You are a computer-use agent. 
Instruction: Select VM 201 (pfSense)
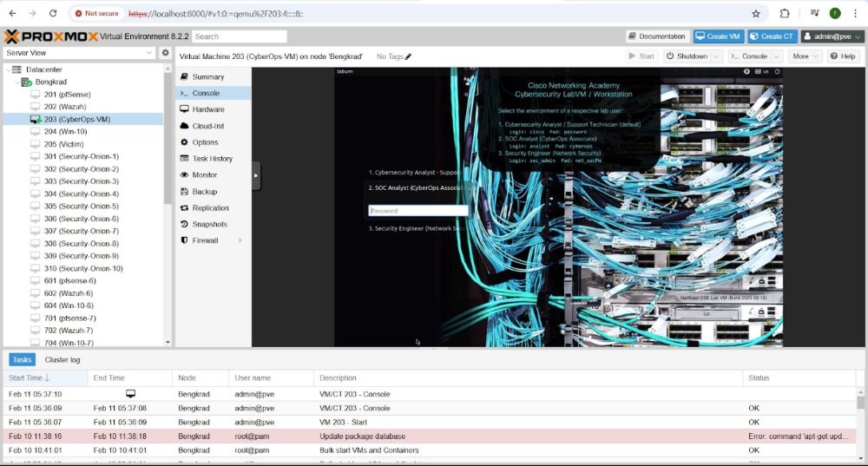(67, 95)
